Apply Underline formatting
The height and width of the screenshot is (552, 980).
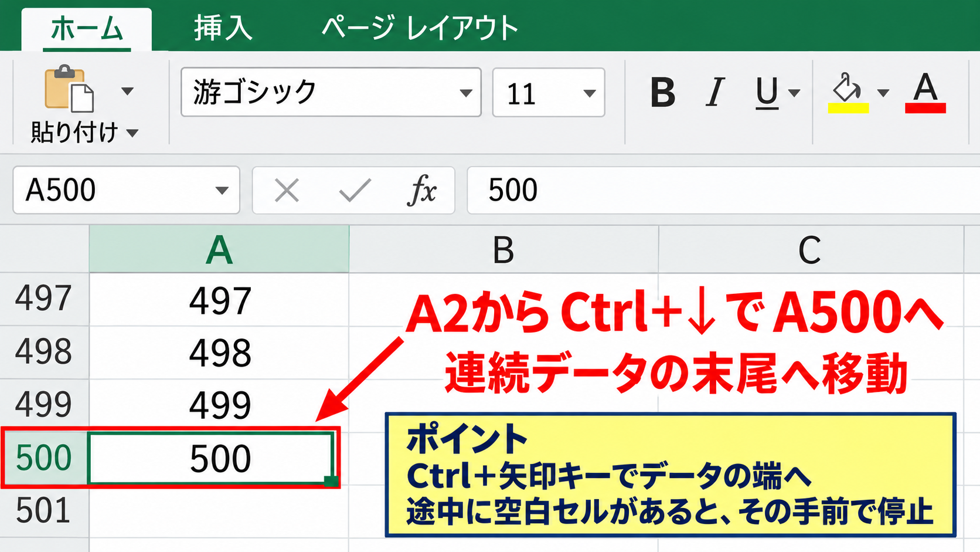click(x=767, y=93)
